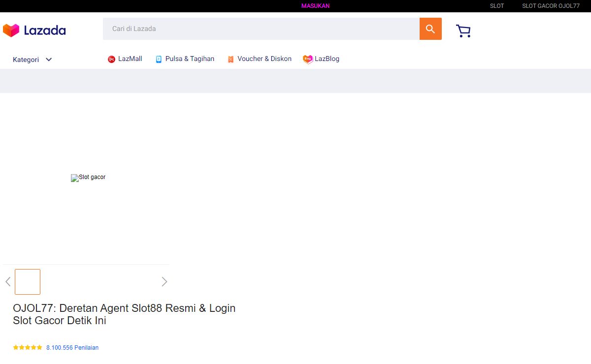Focus the Cari di Lazada search field
This screenshot has width=591, height=364.
coord(261,29)
